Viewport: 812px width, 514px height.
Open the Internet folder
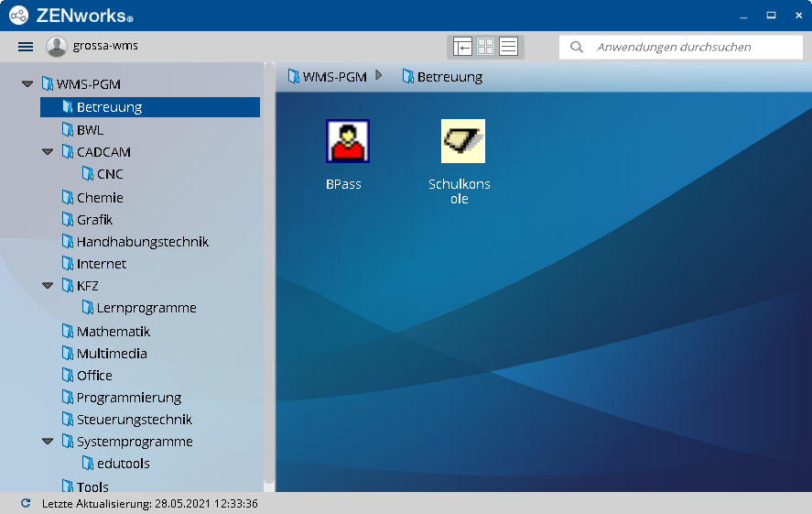93,264
